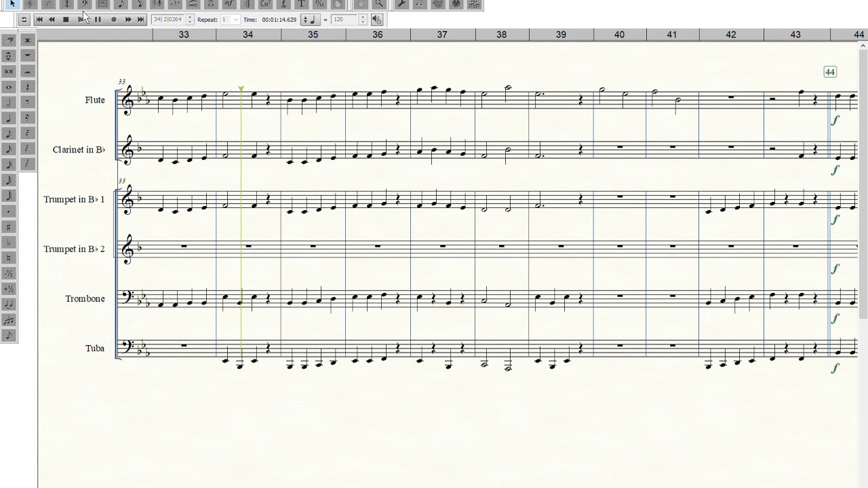The height and width of the screenshot is (488, 868).
Task: Click the tempo stepper arrows
Action: [363, 20]
